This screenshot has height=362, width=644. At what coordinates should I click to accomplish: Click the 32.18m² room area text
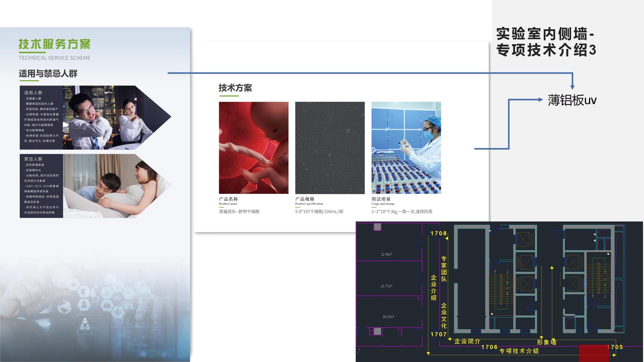click(x=386, y=254)
